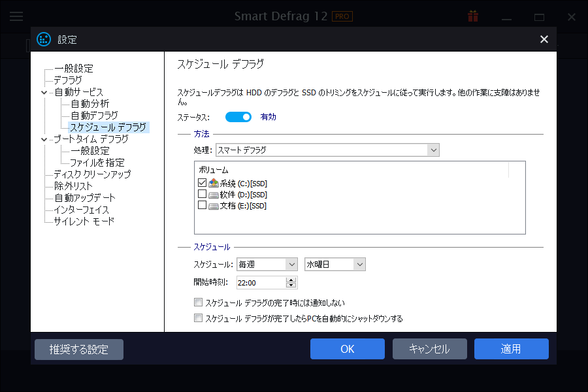Viewport: 588px width, 392px height.
Task: Check the 文档 (E:) volume checkbox
Action: click(x=202, y=205)
